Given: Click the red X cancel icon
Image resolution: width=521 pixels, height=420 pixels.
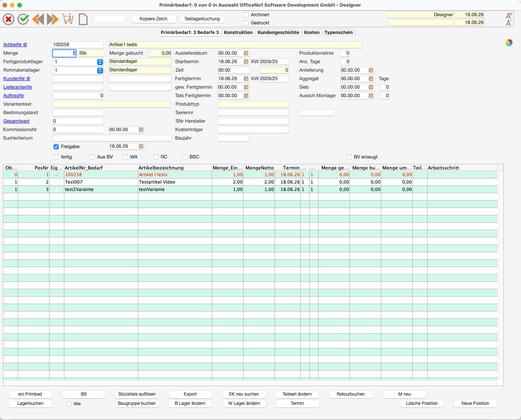Looking at the screenshot, I should click(8, 19).
